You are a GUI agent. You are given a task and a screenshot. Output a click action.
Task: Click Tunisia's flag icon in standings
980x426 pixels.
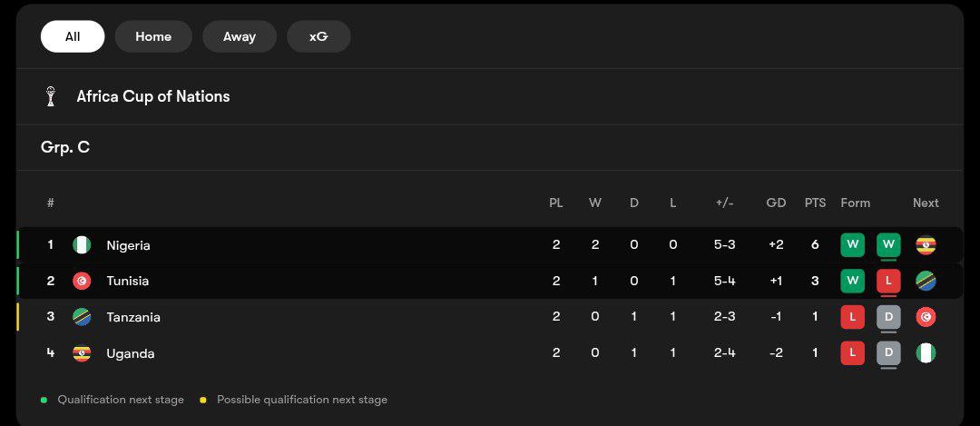pos(82,281)
